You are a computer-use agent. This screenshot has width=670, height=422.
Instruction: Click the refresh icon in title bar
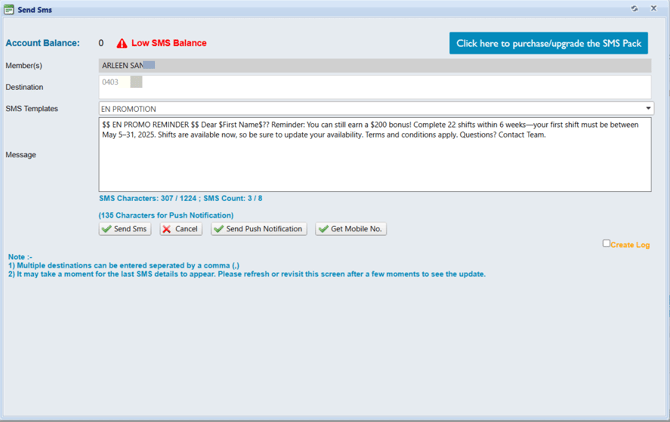[x=635, y=9]
